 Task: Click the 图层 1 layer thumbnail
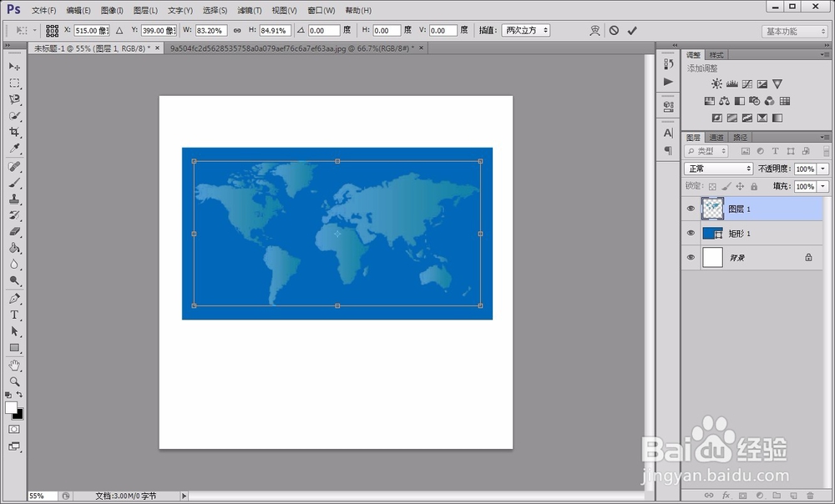click(712, 209)
